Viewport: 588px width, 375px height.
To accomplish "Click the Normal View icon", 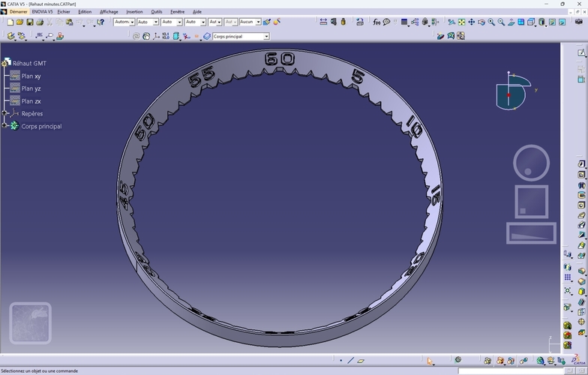I will (x=511, y=22).
